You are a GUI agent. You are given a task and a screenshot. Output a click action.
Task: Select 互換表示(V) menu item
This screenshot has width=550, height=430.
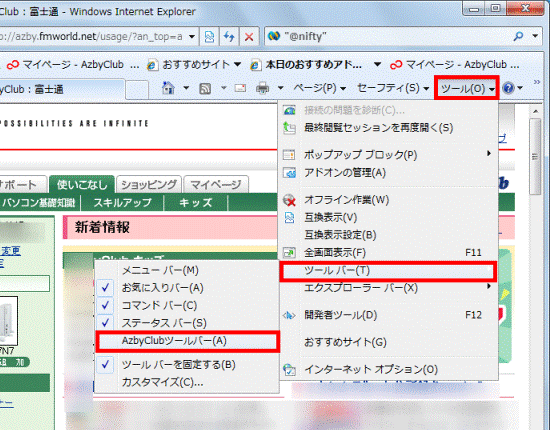pos(388,217)
